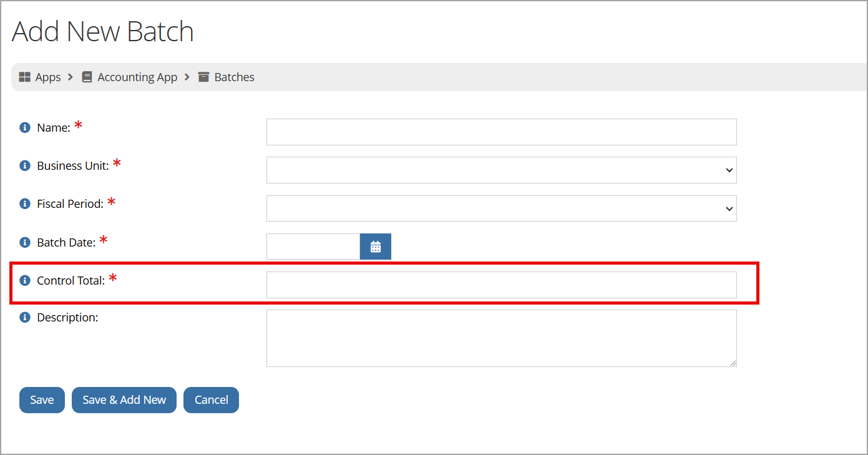
Task: Cancel adding the new batch
Action: tap(211, 400)
